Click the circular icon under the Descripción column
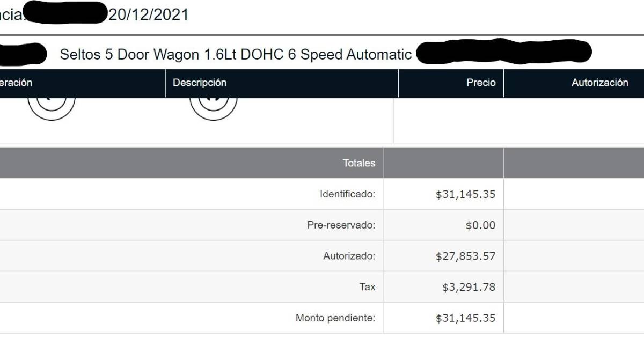Image resolution: width=644 pixels, height=338 pixels. [214, 107]
